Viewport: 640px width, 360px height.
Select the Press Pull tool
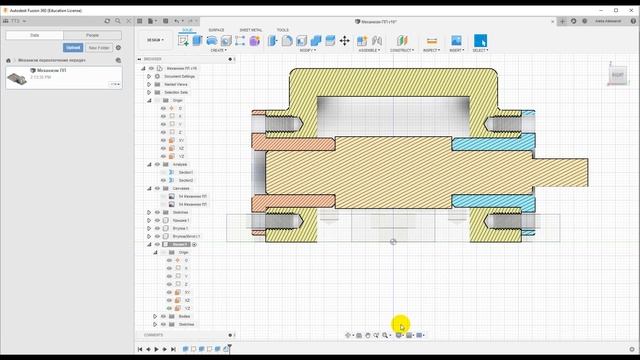click(273, 40)
